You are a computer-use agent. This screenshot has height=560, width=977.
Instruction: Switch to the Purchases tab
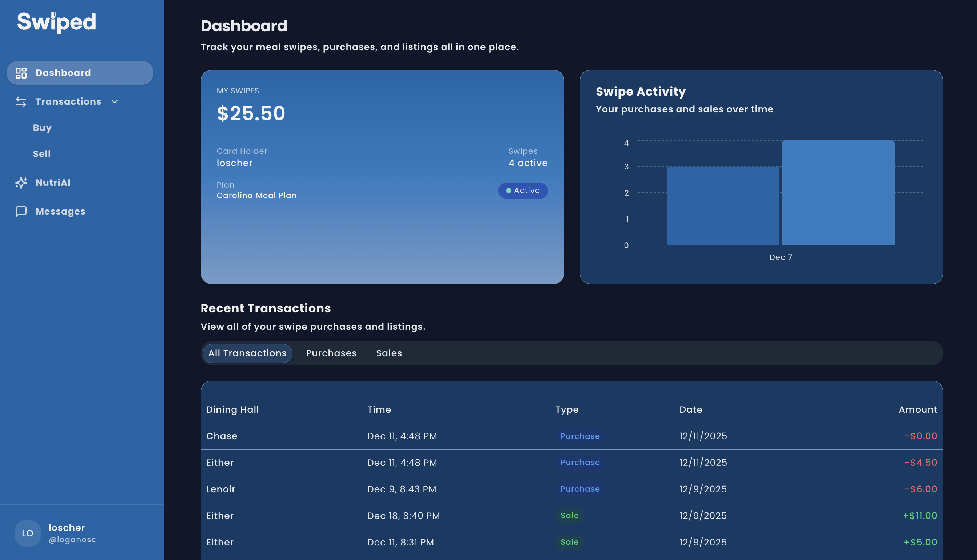tap(331, 353)
